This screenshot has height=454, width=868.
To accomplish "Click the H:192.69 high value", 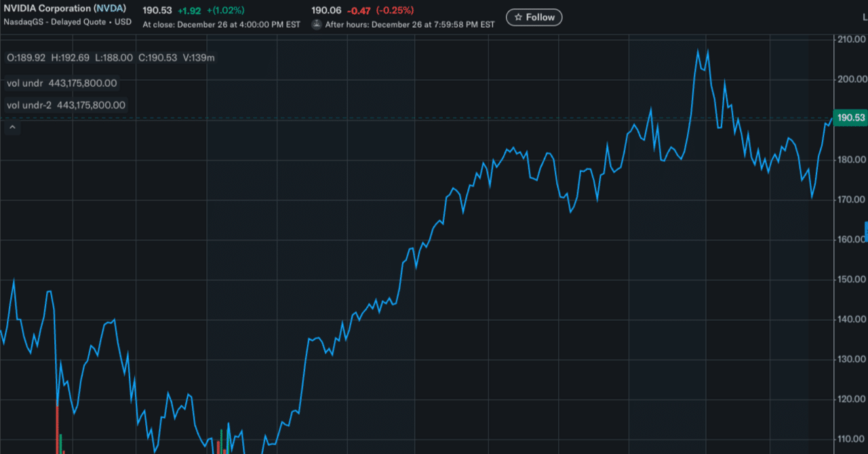I will coord(70,58).
